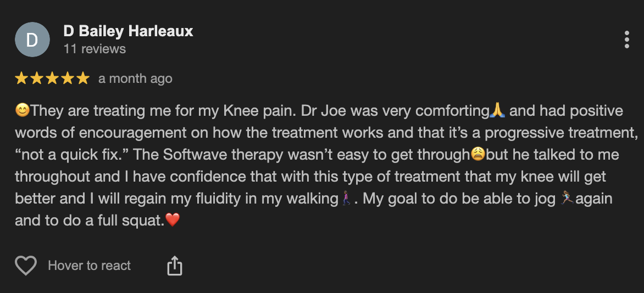
Task: Click the fifth star in the rating
Action: click(x=83, y=78)
